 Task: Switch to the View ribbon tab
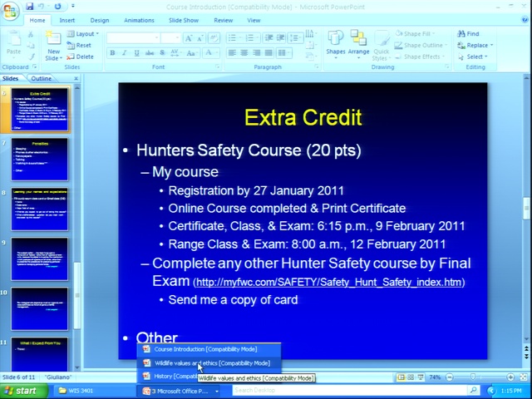click(x=254, y=20)
